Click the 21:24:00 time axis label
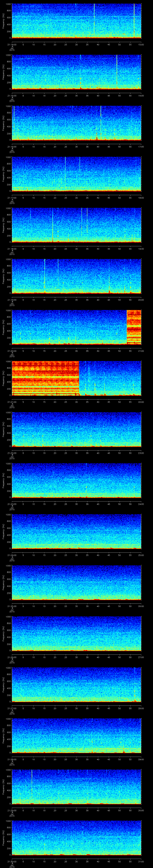This screenshot has width=153, height=868. 12,555
